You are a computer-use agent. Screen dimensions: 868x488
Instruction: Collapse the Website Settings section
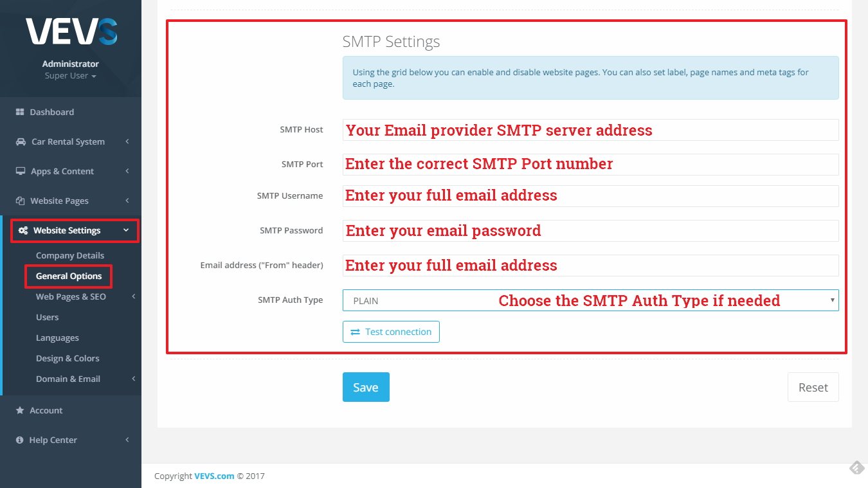click(127, 230)
